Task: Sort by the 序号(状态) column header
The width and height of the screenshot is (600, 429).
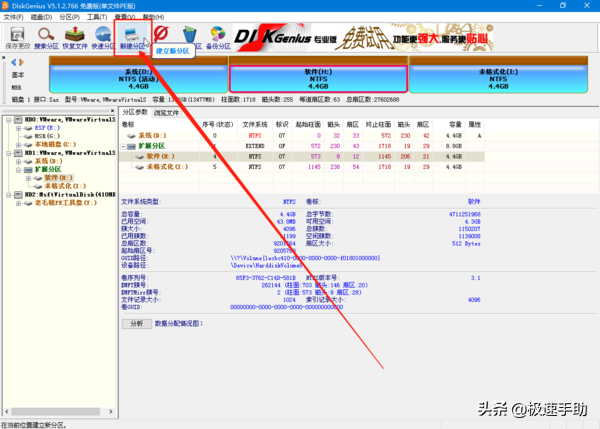Action: coord(217,124)
